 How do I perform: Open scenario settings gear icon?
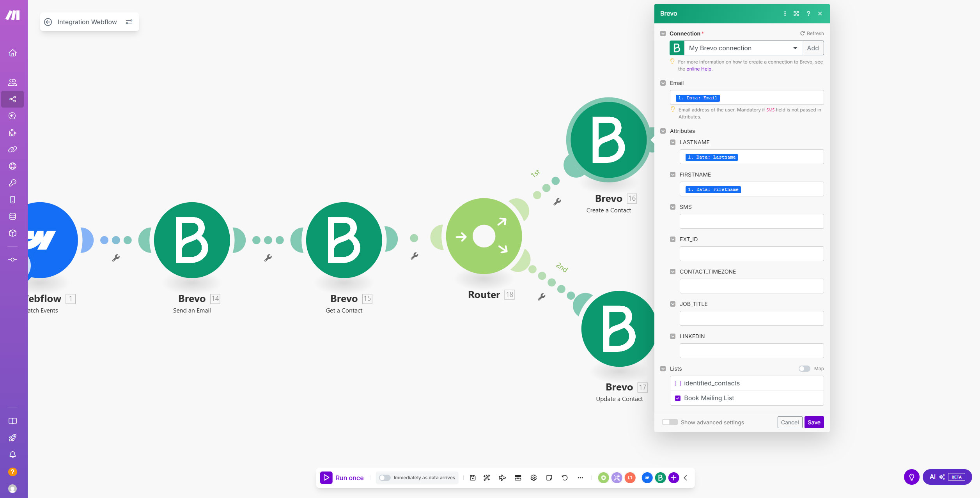[533, 478]
